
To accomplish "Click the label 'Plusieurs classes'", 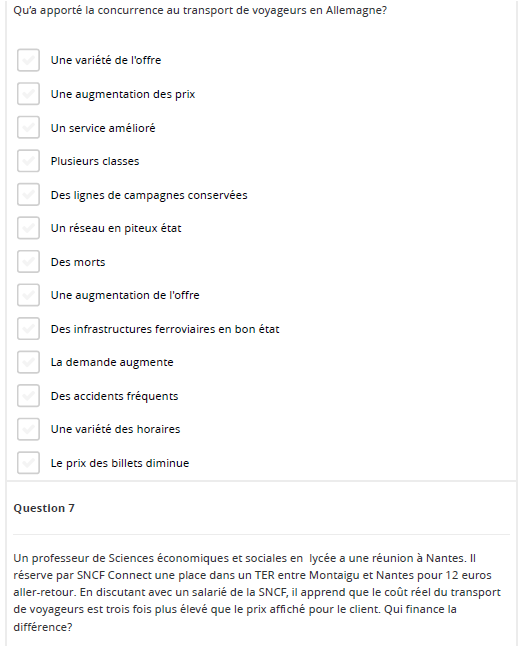I will (x=95, y=161).
